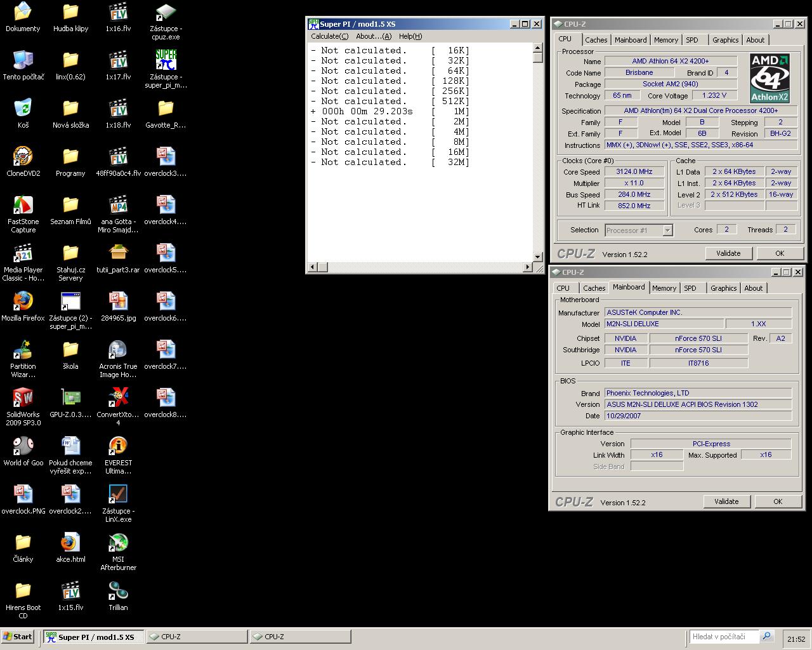The width and height of the screenshot is (812, 650).
Task: Select the overclock8 image file
Action: click(x=166, y=404)
